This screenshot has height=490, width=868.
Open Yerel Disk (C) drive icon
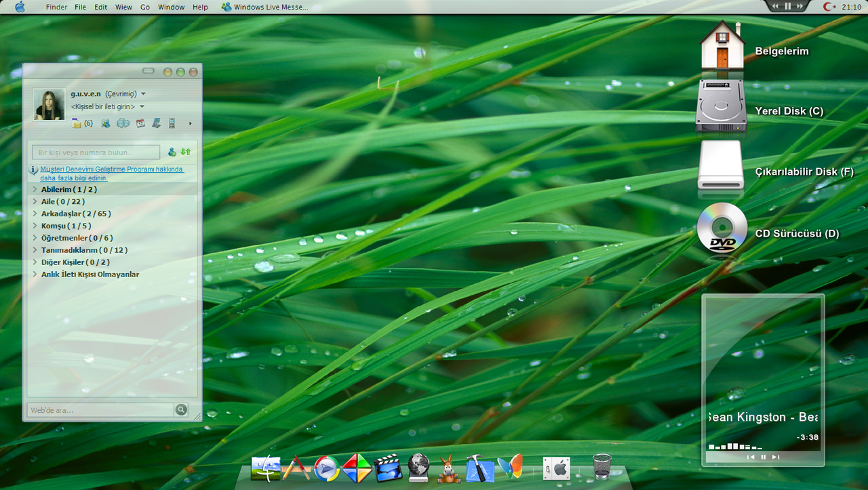point(722,106)
